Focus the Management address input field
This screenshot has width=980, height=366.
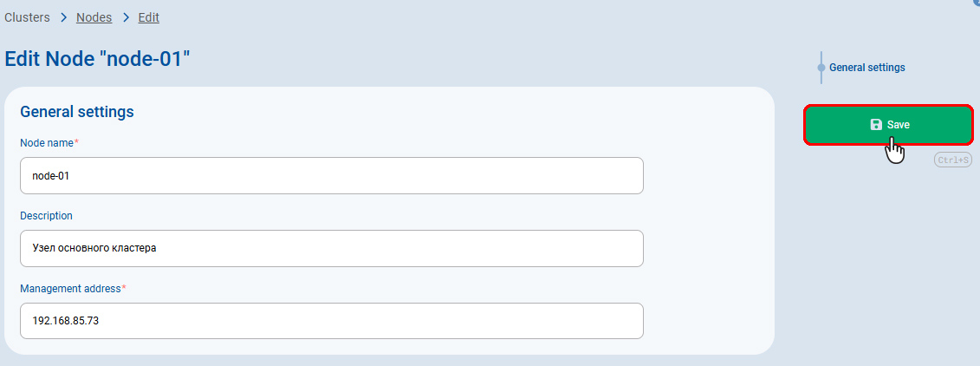[x=331, y=321]
